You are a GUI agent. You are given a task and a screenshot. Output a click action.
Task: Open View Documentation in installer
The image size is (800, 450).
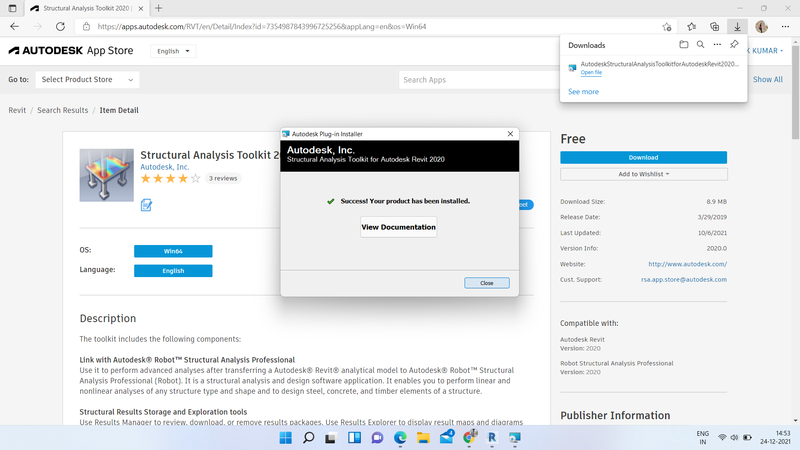[398, 227]
